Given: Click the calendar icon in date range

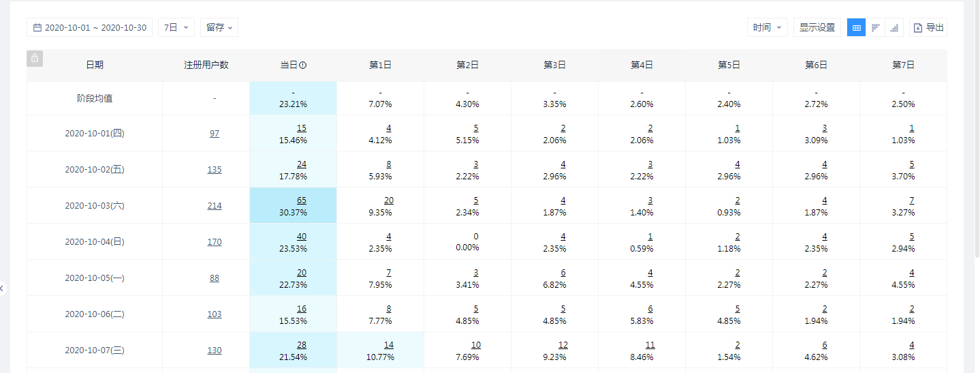Looking at the screenshot, I should 37,28.
